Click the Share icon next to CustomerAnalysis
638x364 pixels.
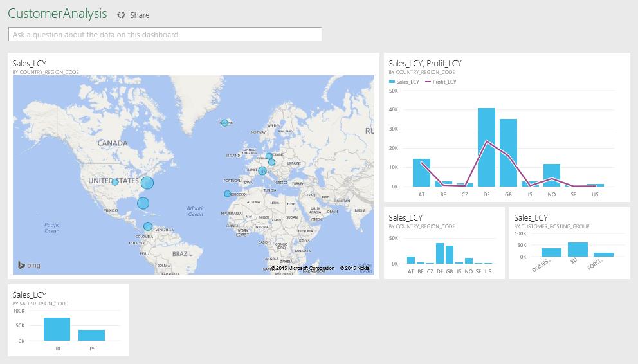tap(121, 15)
